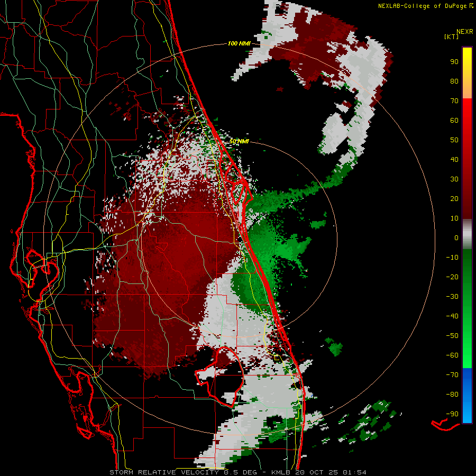Screen dimensions: 476x476
Task: Click the 40 value on the velocity scale
Action: (454, 160)
